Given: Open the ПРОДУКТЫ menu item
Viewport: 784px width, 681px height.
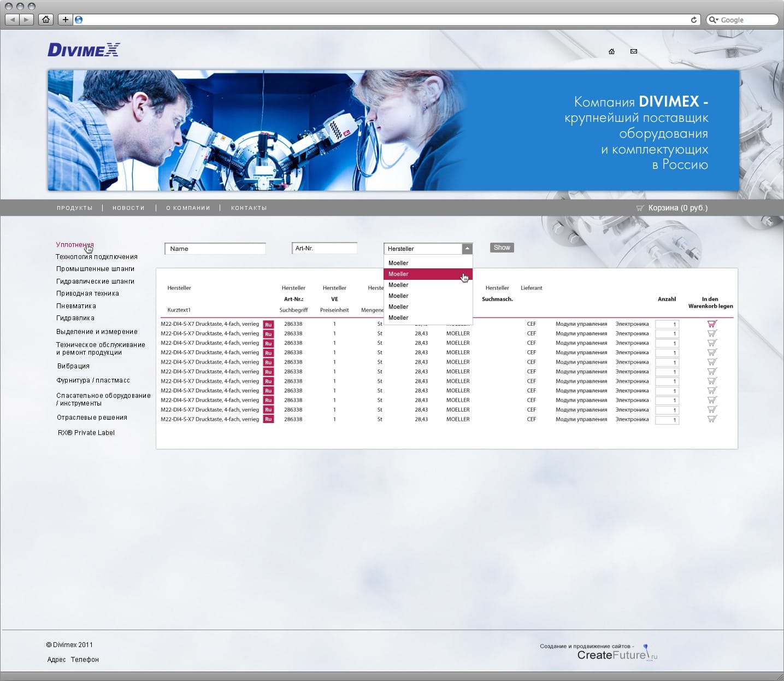Looking at the screenshot, I should [75, 208].
